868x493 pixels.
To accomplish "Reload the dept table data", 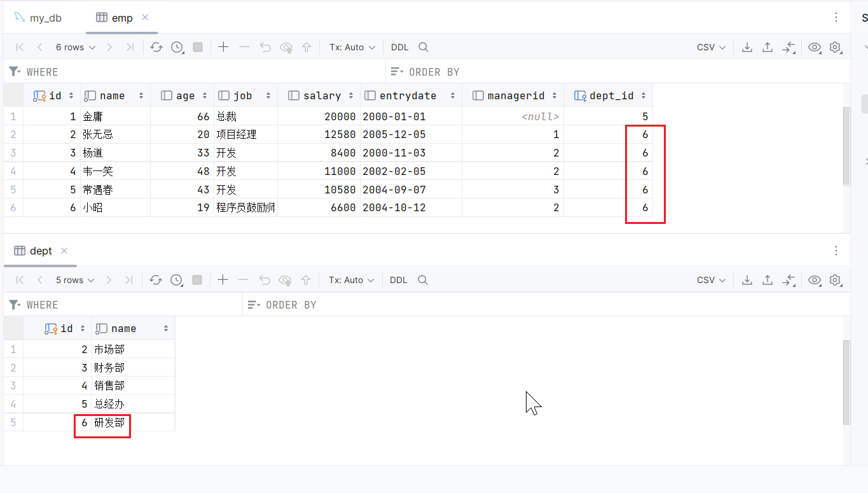I will coord(156,280).
